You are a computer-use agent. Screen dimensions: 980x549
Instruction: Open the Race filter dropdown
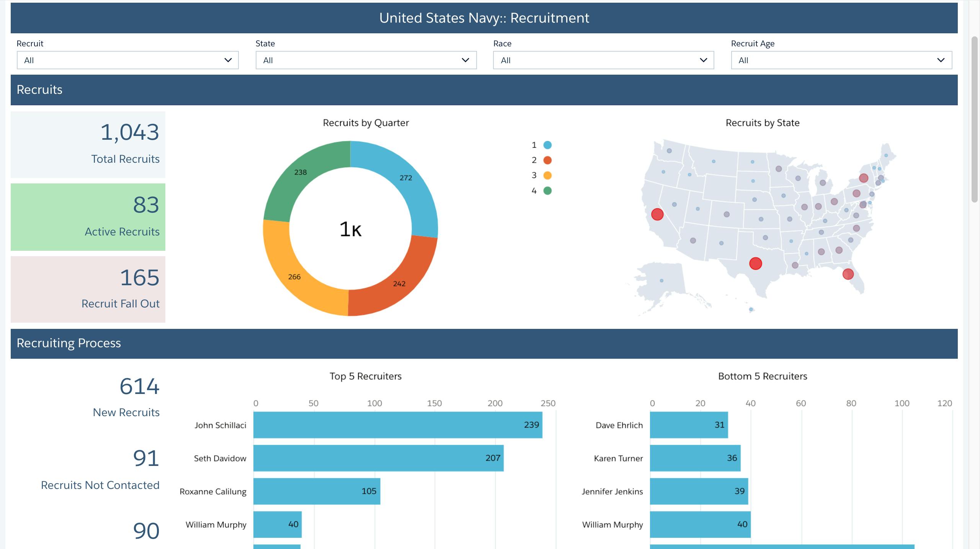603,60
